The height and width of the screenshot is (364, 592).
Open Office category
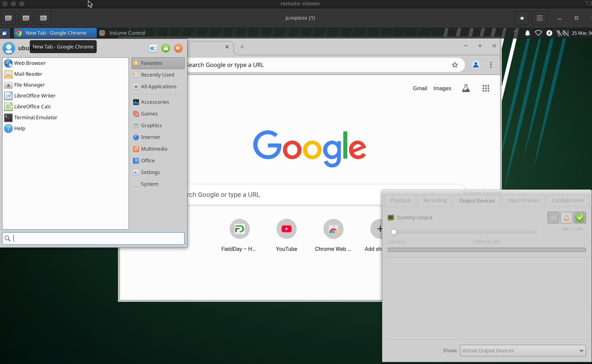pos(158,161)
